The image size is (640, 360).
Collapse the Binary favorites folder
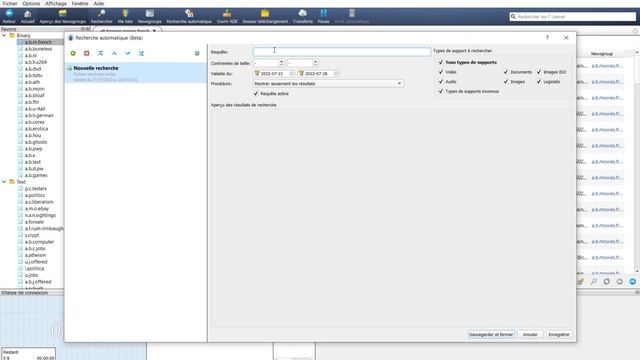pos(4,36)
